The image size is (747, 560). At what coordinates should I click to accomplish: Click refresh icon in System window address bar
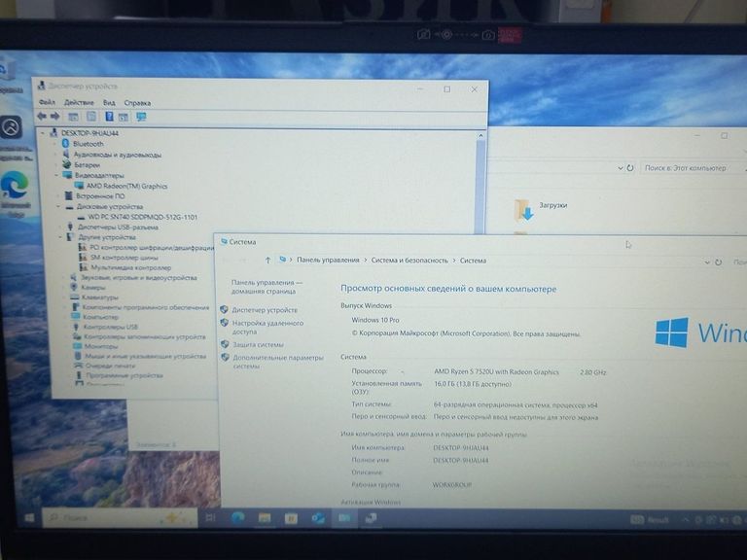[x=719, y=262]
